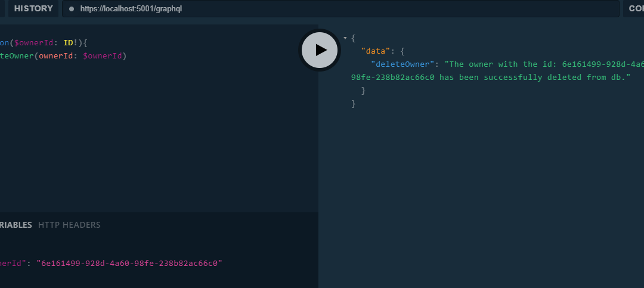This screenshot has width=644, height=288.
Task: Click the owner ID string in variables editor
Action: point(129,262)
